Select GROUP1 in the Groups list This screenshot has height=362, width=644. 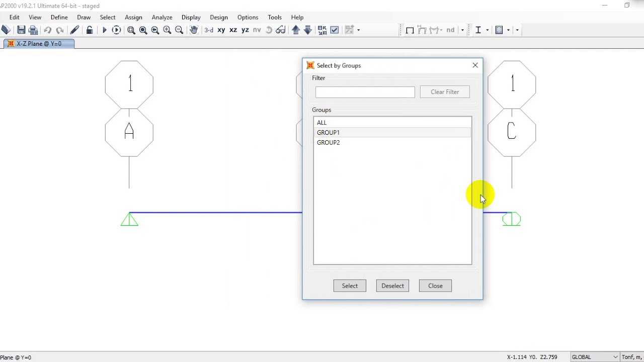point(392,132)
